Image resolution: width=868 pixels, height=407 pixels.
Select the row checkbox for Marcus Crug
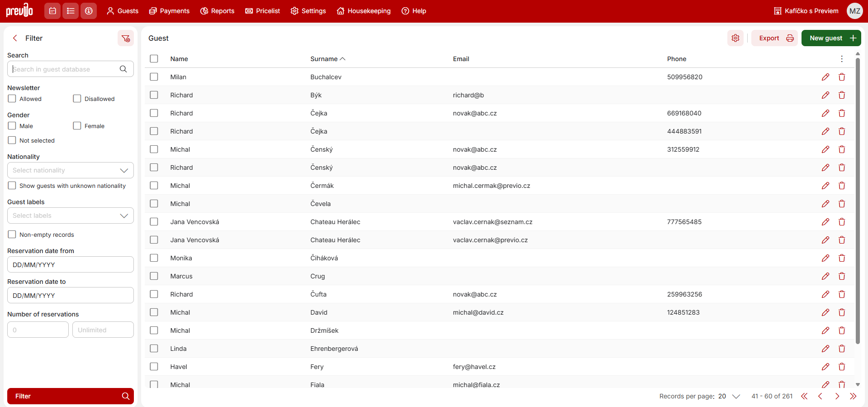tap(154, 276)
